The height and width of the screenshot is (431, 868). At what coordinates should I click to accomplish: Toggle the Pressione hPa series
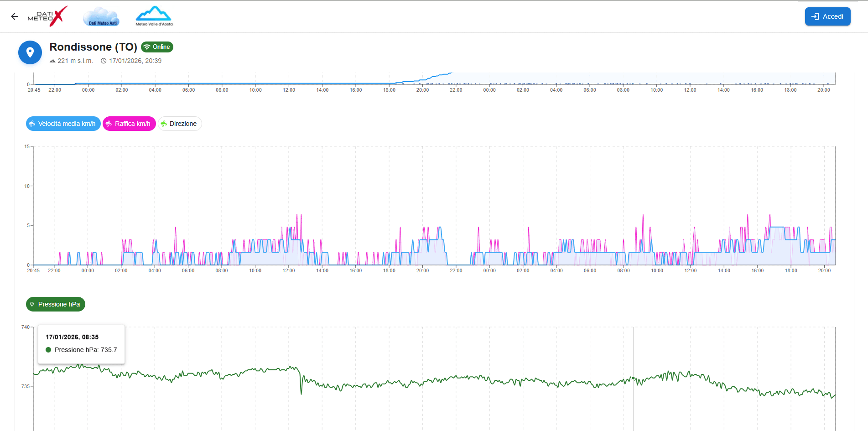[x=56, y=304]
